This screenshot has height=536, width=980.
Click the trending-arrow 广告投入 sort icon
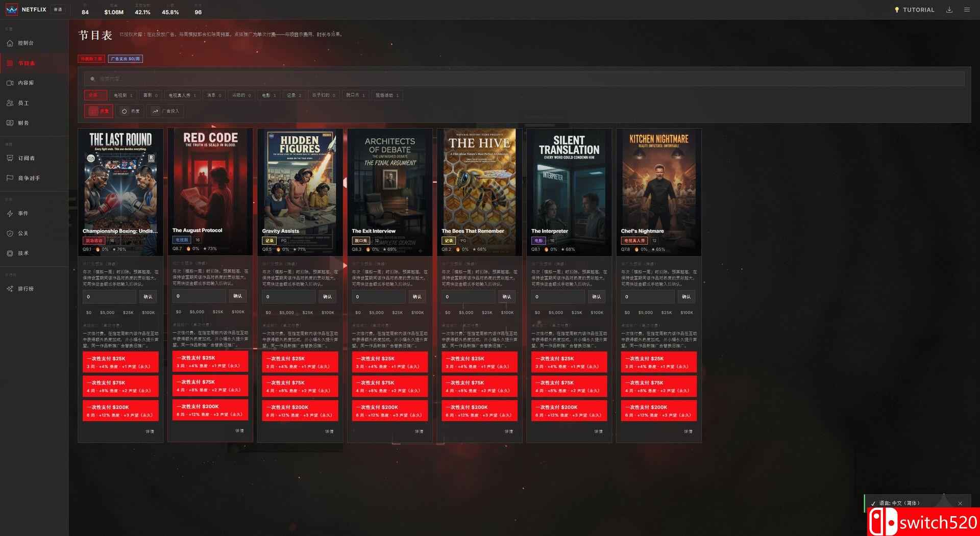[x=155, y=111]
